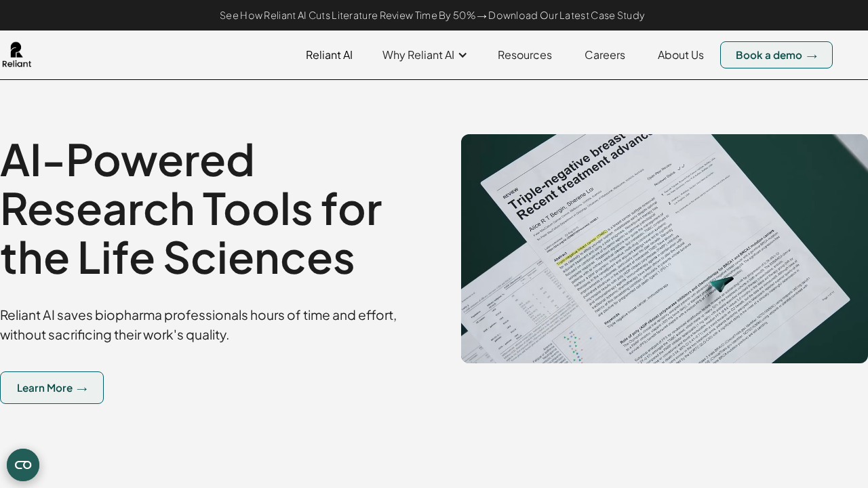
Task: Click the Learn More button
Action: 52,388
